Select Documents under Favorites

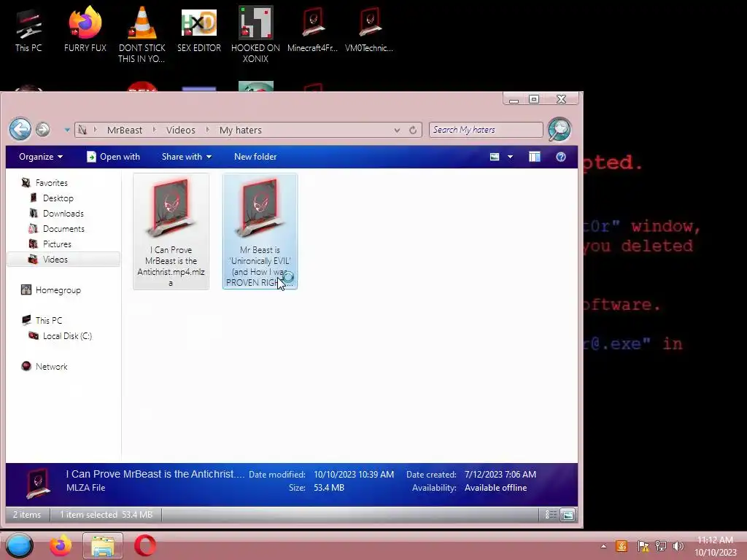57,228
